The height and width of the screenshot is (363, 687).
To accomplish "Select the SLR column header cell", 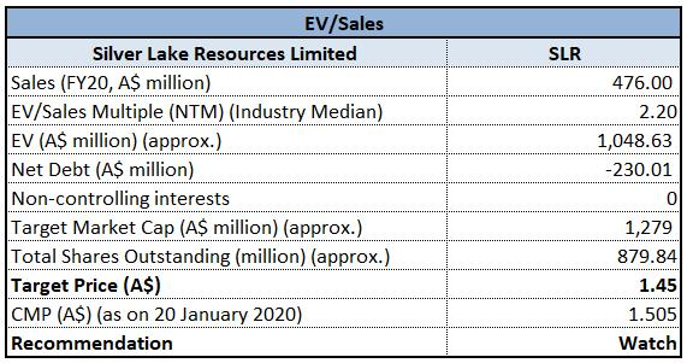I will point(563,53).
